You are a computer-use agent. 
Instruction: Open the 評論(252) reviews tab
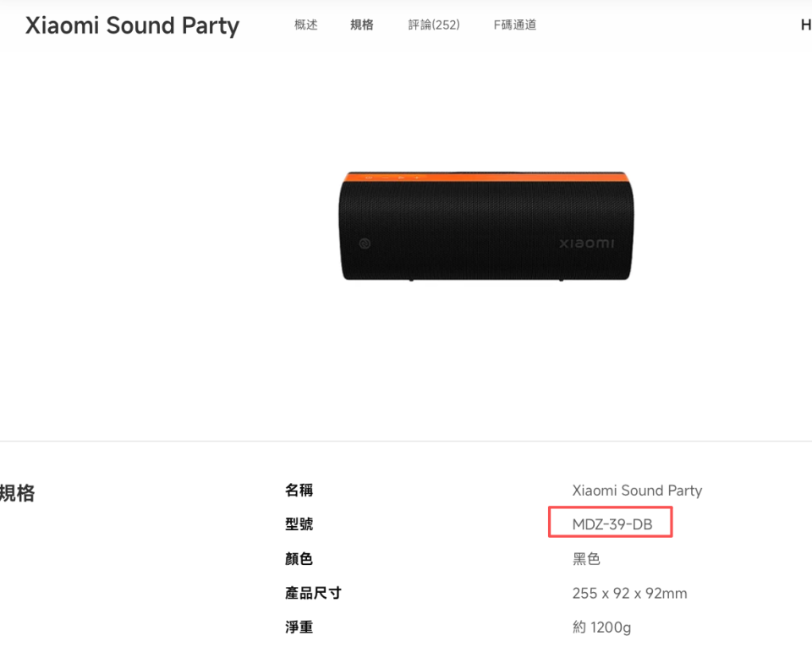434,25
